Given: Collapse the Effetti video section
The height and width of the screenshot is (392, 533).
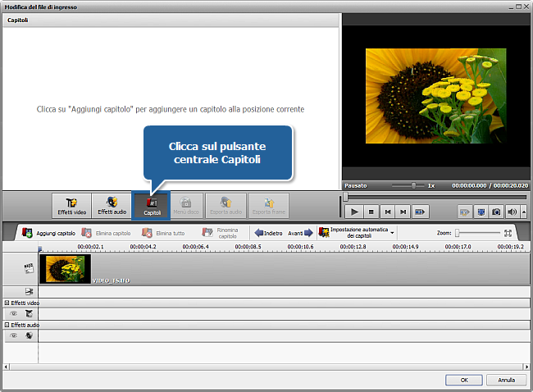Looking at the screenshot, I should (7, 303).
